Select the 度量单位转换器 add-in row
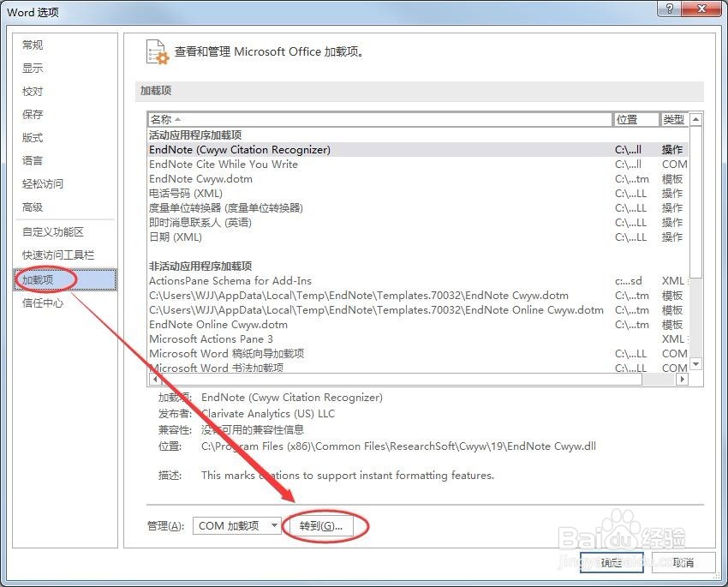The width and height of the screenshot is (728, 587). 418,207
